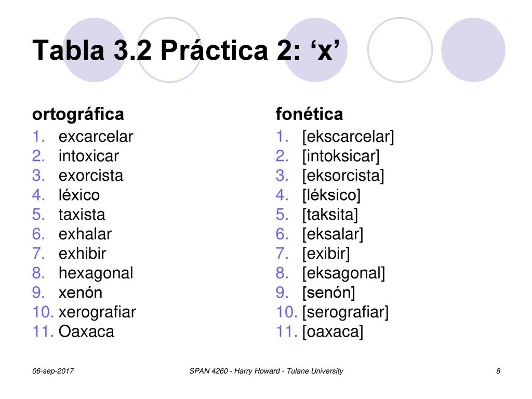Image resolution: width=532 pixels, height=399 pixels.
Task: Select the 'ortográfica' column heading
Action: coord(78,114)
